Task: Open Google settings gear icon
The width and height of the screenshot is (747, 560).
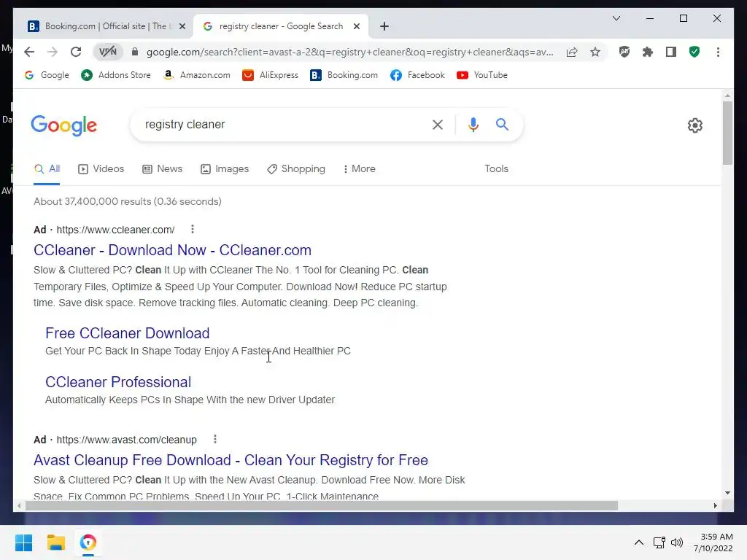Action: pyautogui.click(x=695, y=125)
